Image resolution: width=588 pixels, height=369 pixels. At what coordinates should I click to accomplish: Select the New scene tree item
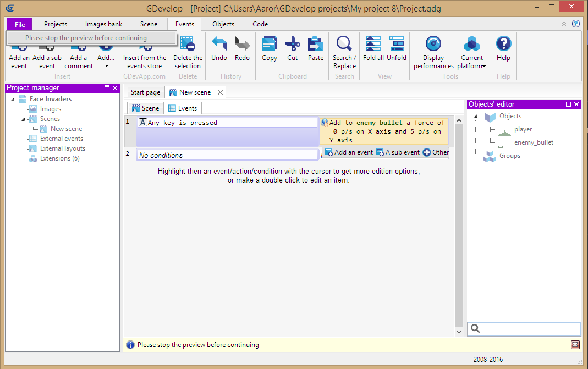(66, 129)
